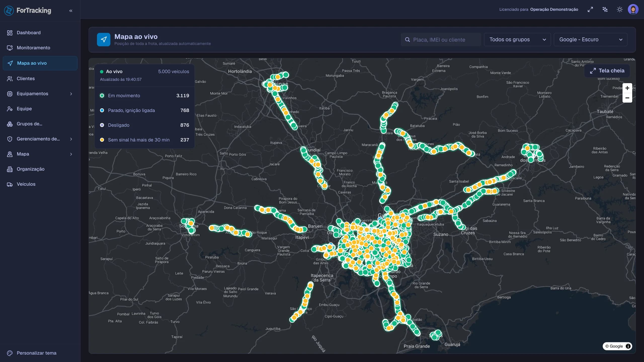The width and height of the screenshot is (644, 362).
Task: Click the Veículos truck icon
Action: pyautogui.click(x=10, y=184)
